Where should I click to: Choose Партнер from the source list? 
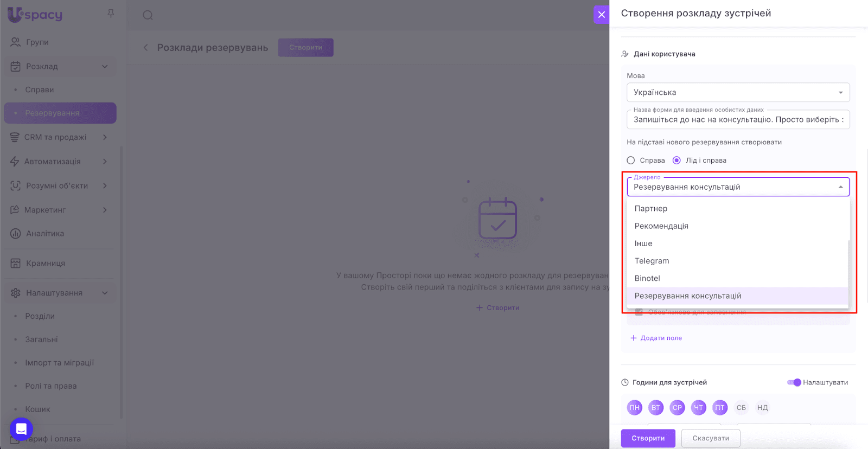point(737,209)
